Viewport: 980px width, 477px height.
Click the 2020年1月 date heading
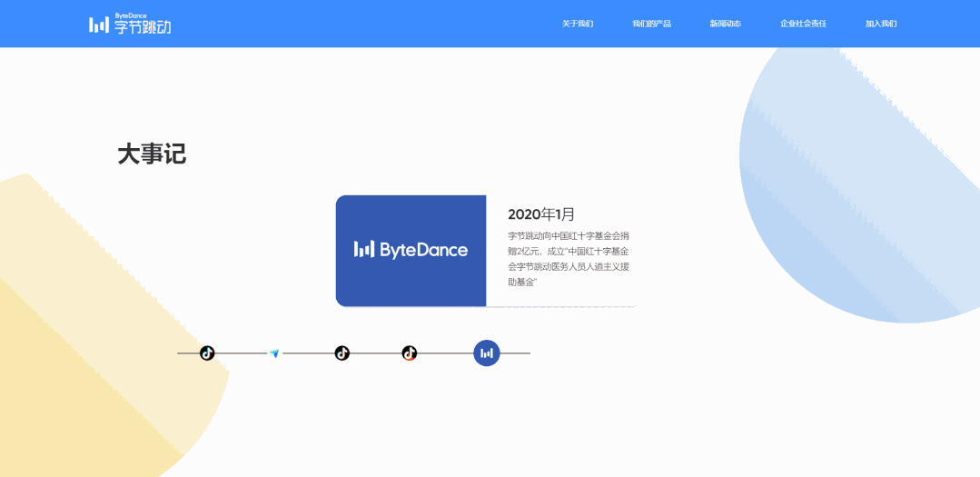[541, 214]
